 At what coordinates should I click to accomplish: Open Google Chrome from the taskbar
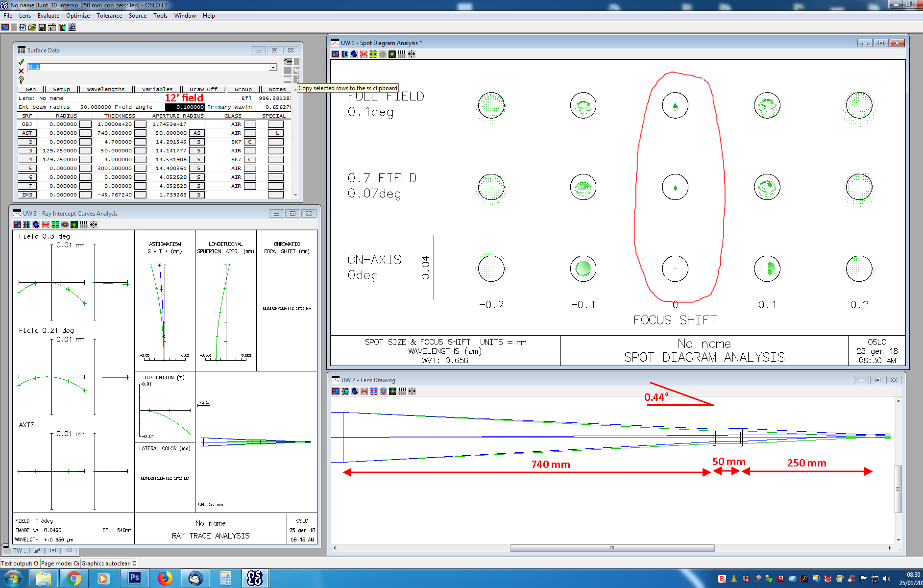[73, 578]
